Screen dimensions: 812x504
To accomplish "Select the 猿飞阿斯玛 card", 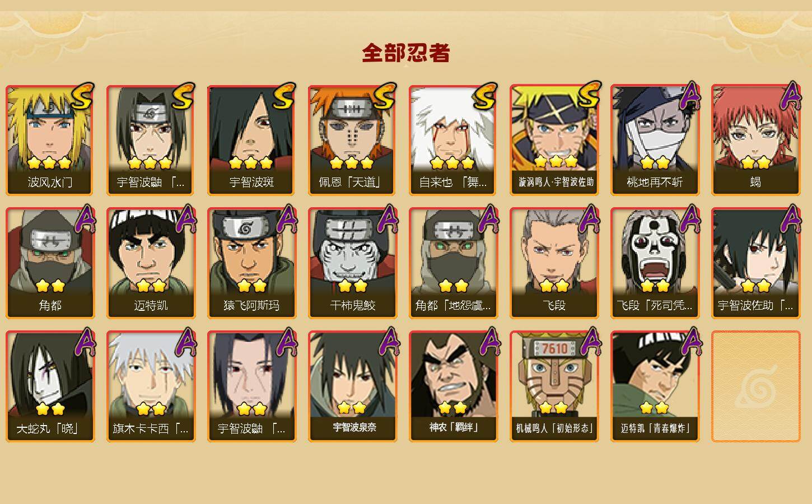I will 251,263.
